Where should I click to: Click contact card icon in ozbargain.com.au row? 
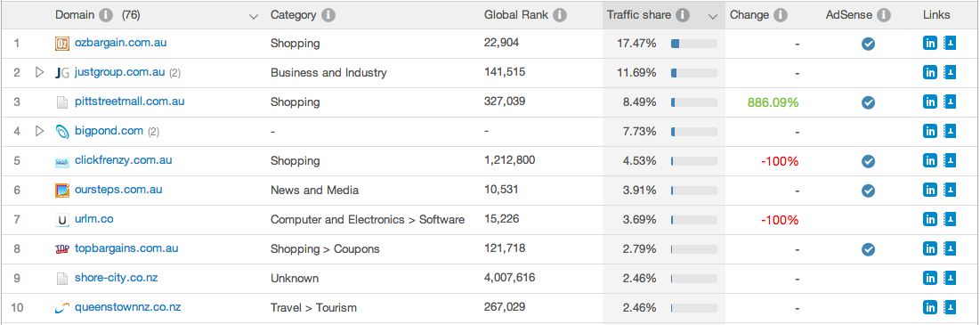click(x=950, y=43)
